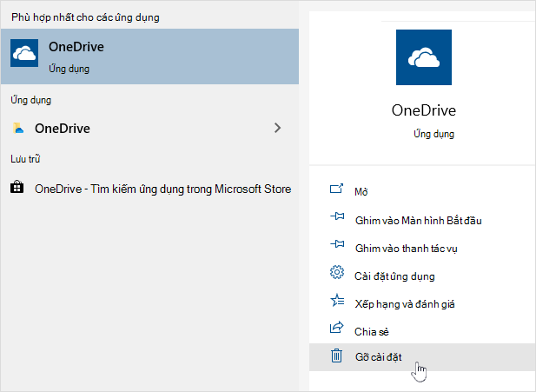The width and height of the screenshot is (536, 392).
Task: Choose Gỡ cài đặt to uninstall OneDrive
Action: [422, 357]
